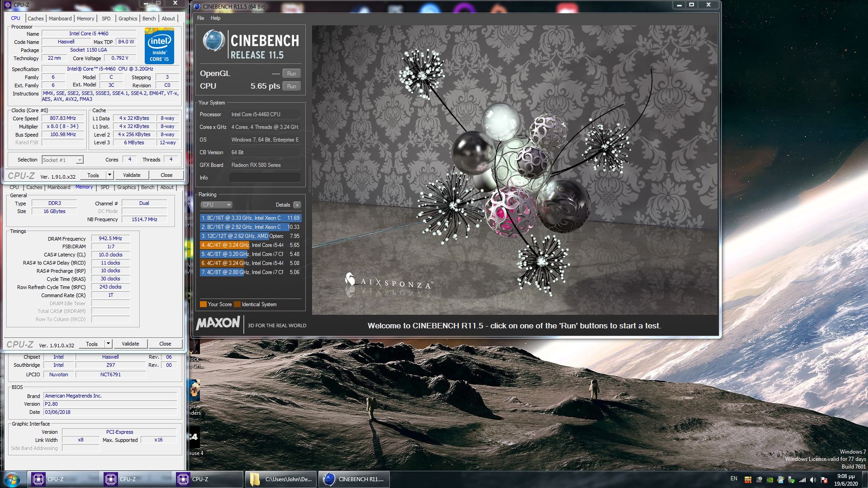Open Action Center flag icon
The image size is (868, 488).
(824, 480)
